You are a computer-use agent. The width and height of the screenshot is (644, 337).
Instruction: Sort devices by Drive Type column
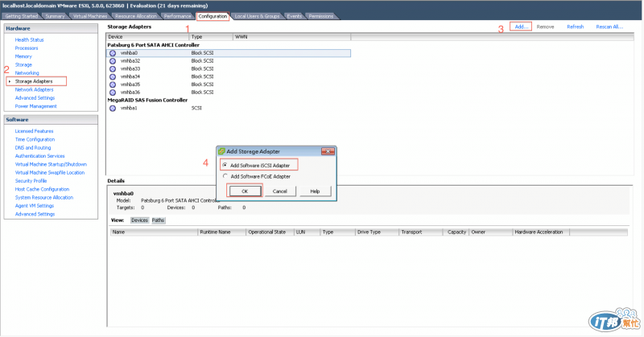point(377,232)
